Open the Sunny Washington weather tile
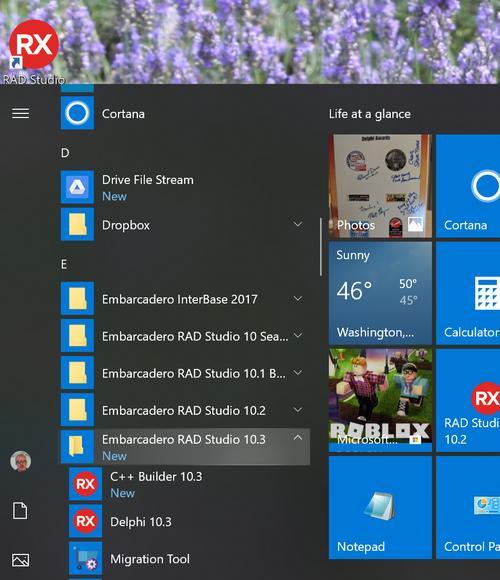 [x=380, y=293]
